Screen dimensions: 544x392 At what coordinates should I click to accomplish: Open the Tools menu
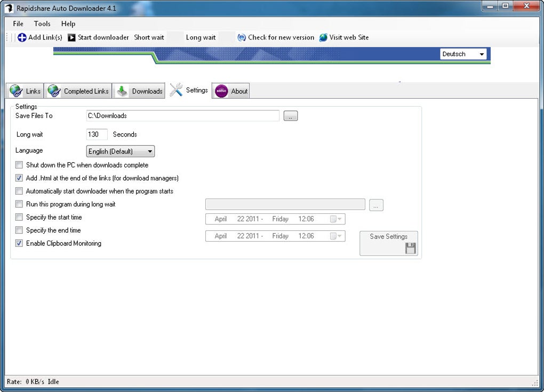tap(42, 23)
